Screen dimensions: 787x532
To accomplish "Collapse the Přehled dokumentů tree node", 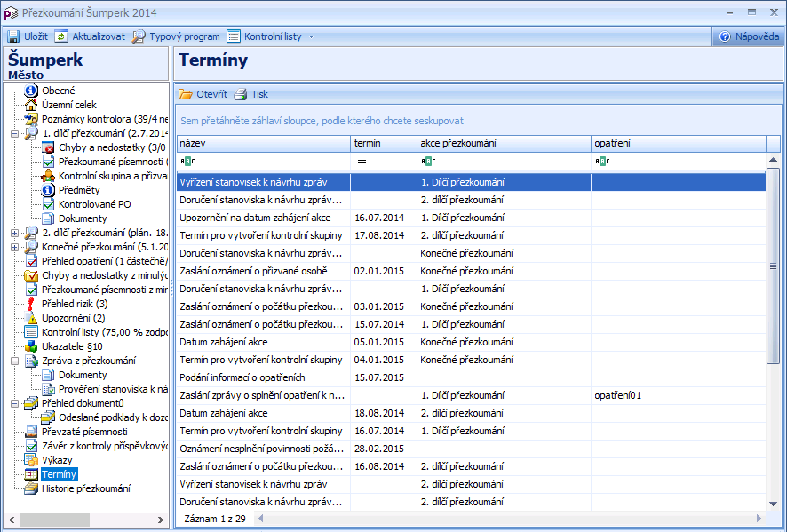I will point(14,403).
